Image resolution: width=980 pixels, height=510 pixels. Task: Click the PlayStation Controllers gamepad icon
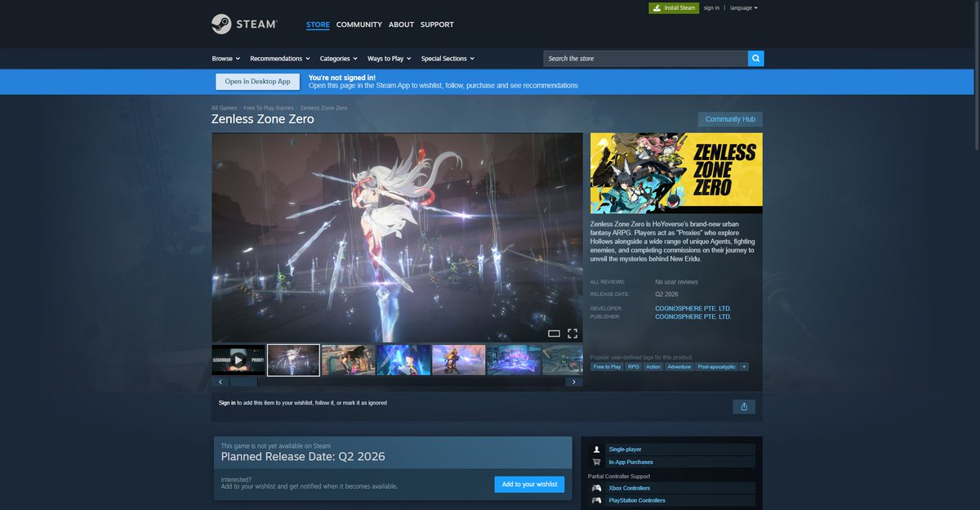(597, 500)
